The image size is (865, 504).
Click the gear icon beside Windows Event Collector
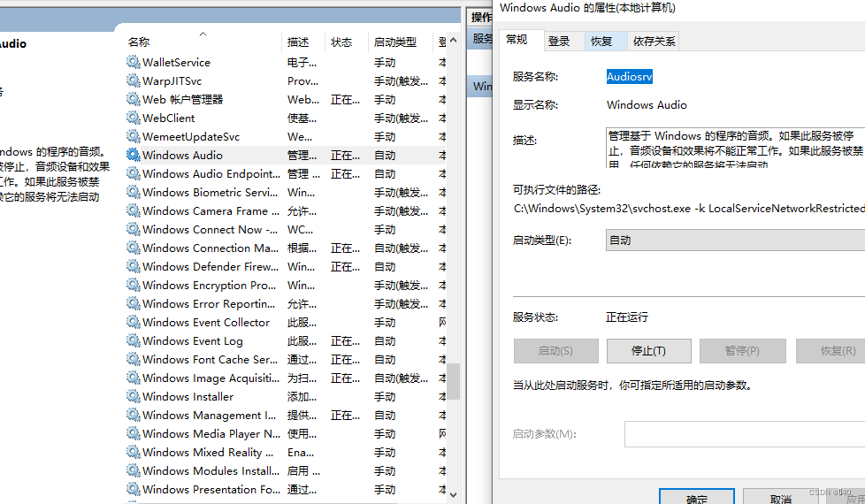133,322
